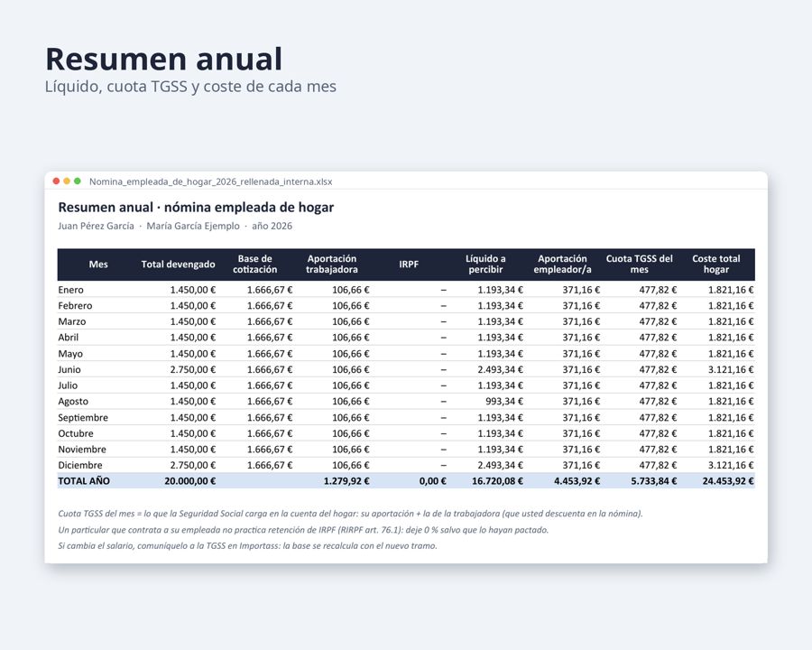812x650 pixels.
Task: Select the yearly worker contribution "1.279,92 €"
Action: pyautogui.click(x=346, y=481)
